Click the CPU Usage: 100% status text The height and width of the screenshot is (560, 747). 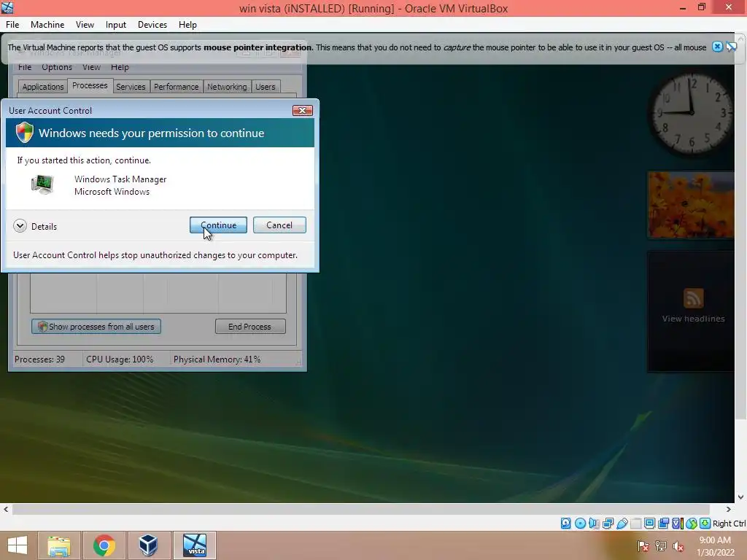coord(120,359)
